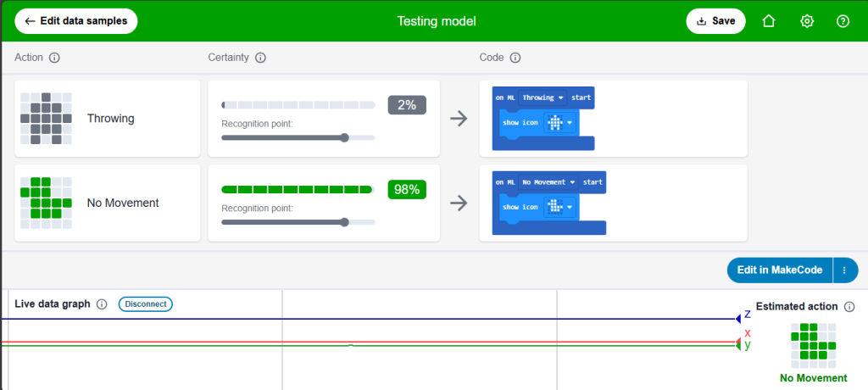Open No Movement dropdown in code block
This screenshot has width=868, height=390.
[549, 181]
